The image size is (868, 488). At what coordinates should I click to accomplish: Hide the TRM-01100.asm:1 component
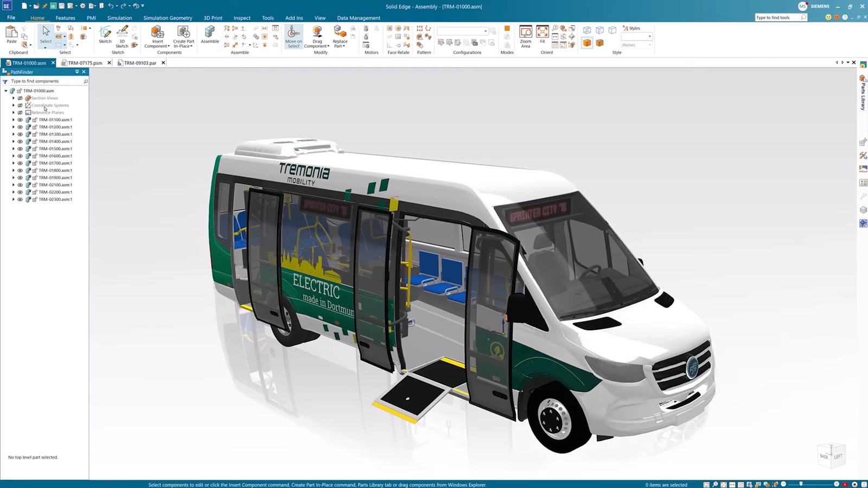pyautogui.click(x=20, y=120)
